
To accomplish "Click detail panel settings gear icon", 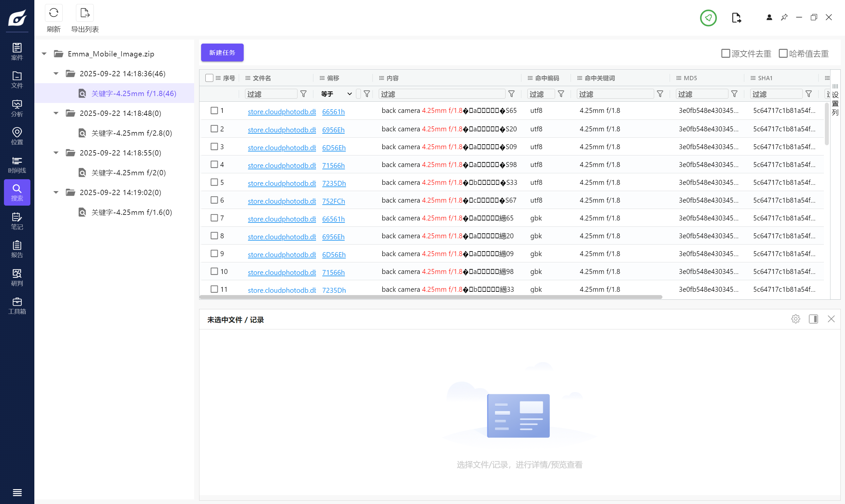I will [x=795, y=319].
